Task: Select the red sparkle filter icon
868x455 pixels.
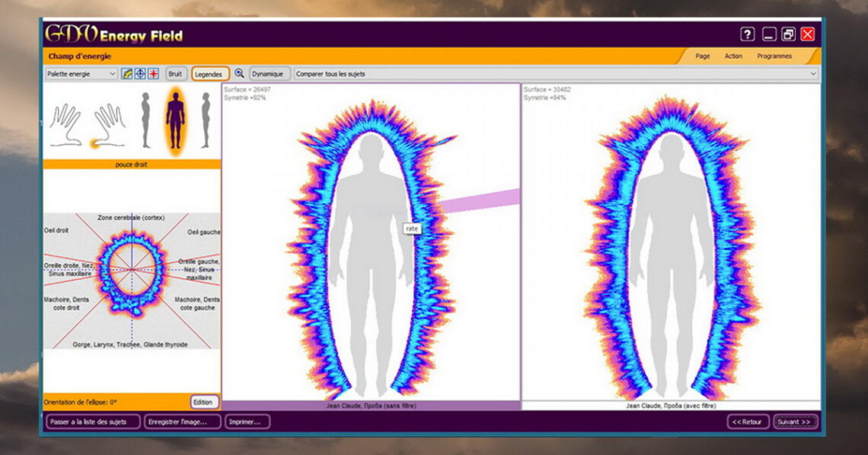Action: (x=152, y=74)
